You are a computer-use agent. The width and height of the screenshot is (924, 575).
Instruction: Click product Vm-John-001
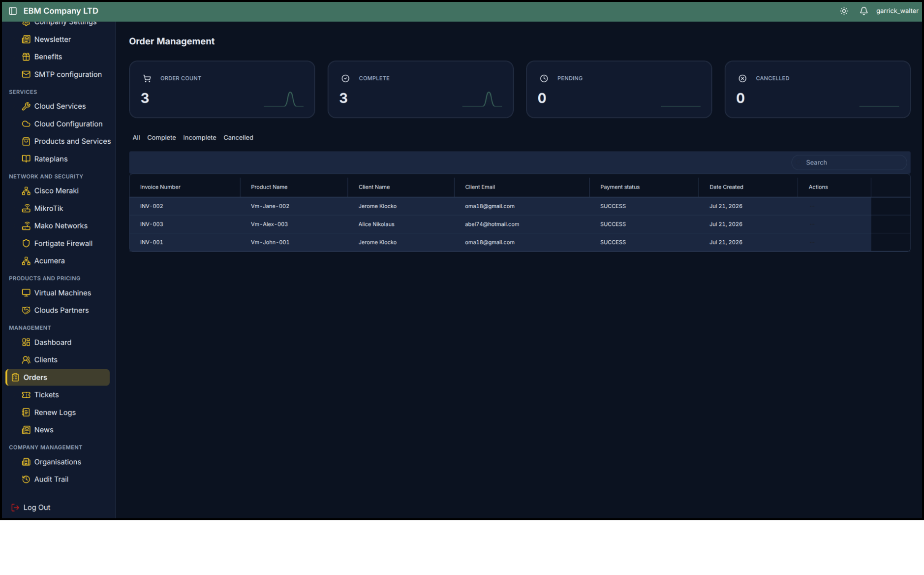point(270,242)
